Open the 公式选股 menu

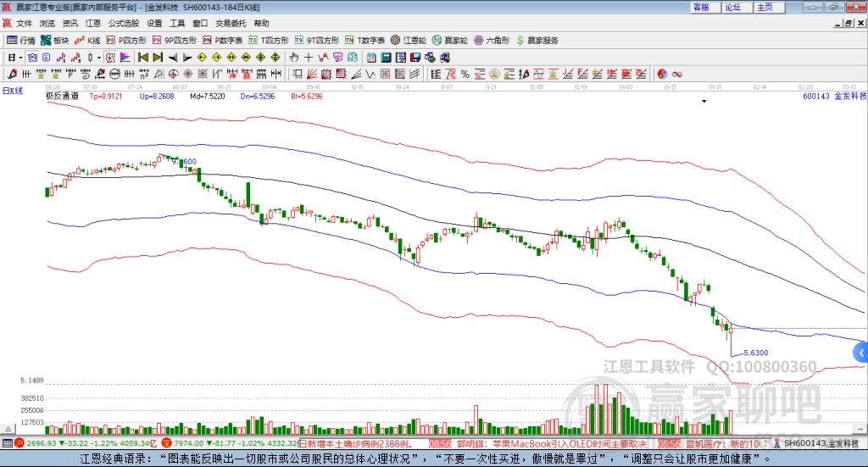tap(124, 23)
